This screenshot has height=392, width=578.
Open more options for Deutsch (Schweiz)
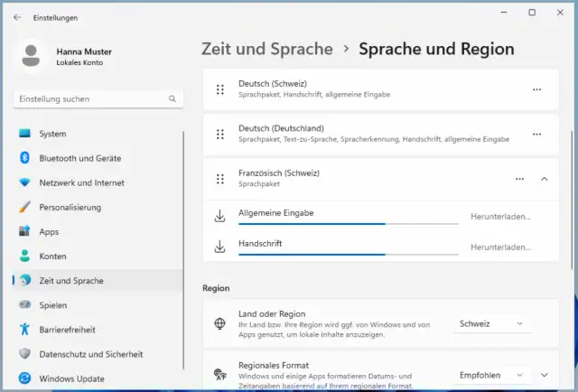(x=537, y=89)
